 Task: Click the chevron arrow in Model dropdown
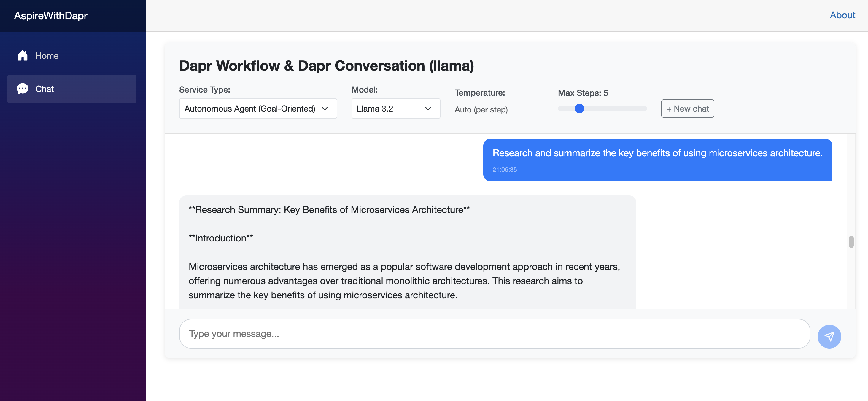coord(427,109)
